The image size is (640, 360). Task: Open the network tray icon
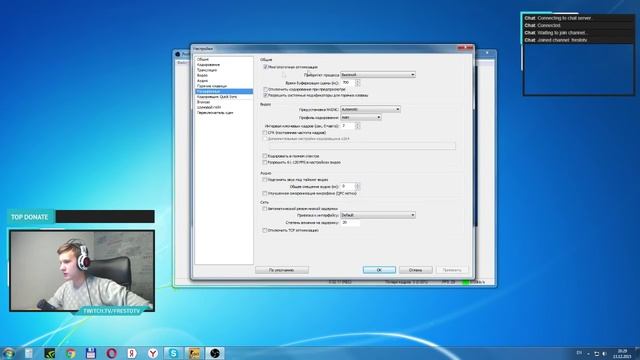[x=596, y=353]
